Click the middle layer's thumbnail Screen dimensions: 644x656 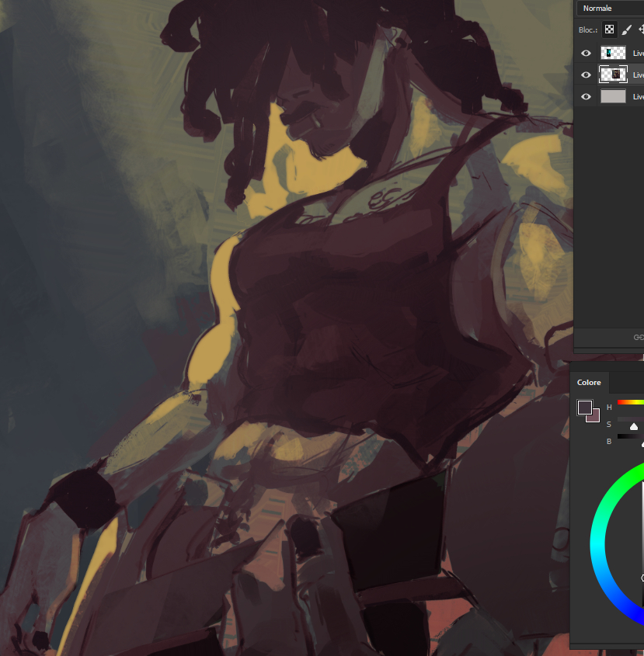(614, 75)
